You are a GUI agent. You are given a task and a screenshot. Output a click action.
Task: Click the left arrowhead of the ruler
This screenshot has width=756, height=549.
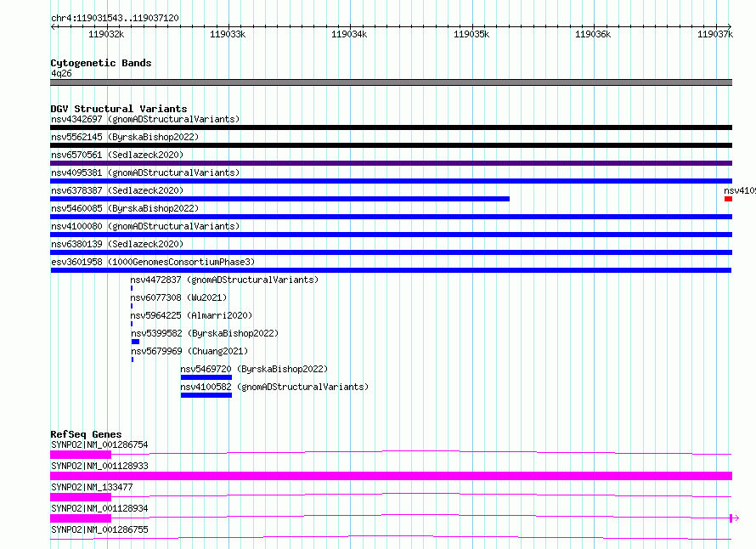point(53,26)
